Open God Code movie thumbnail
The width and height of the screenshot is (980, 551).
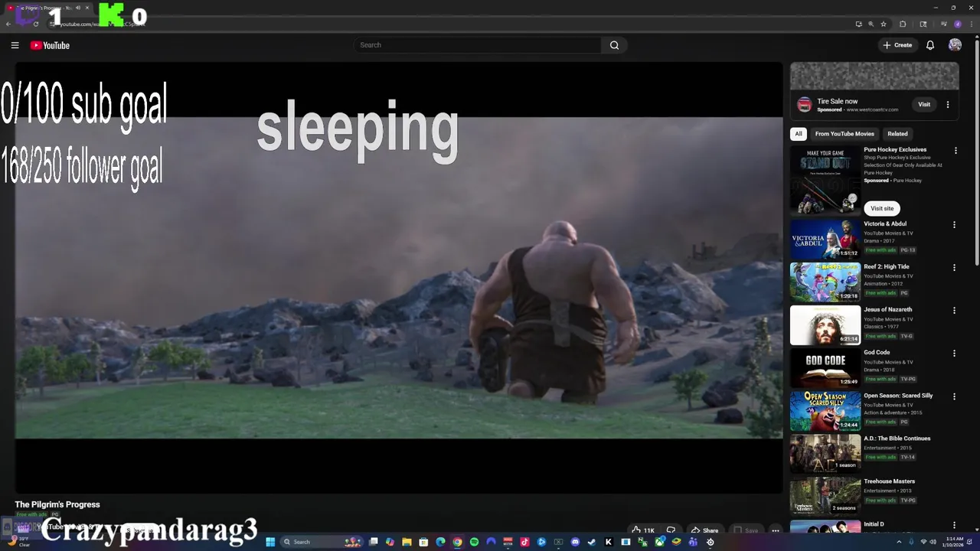pos(825,367)
